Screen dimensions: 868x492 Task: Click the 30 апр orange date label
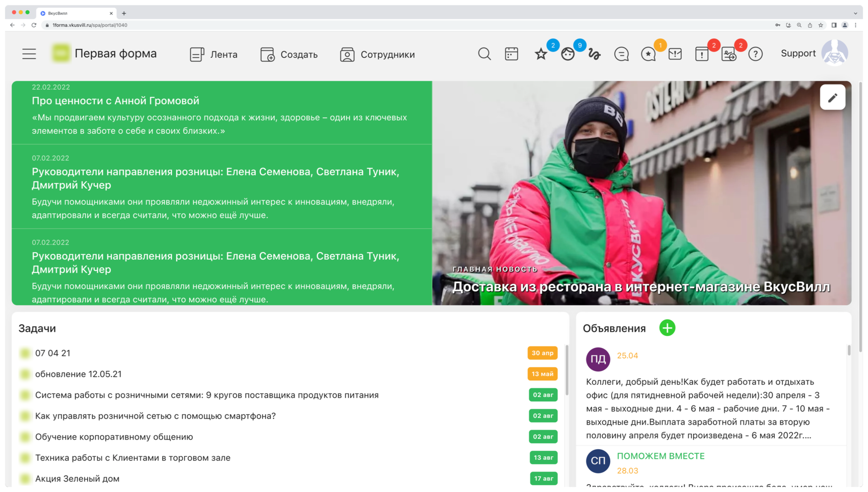[x=542, y=353]
